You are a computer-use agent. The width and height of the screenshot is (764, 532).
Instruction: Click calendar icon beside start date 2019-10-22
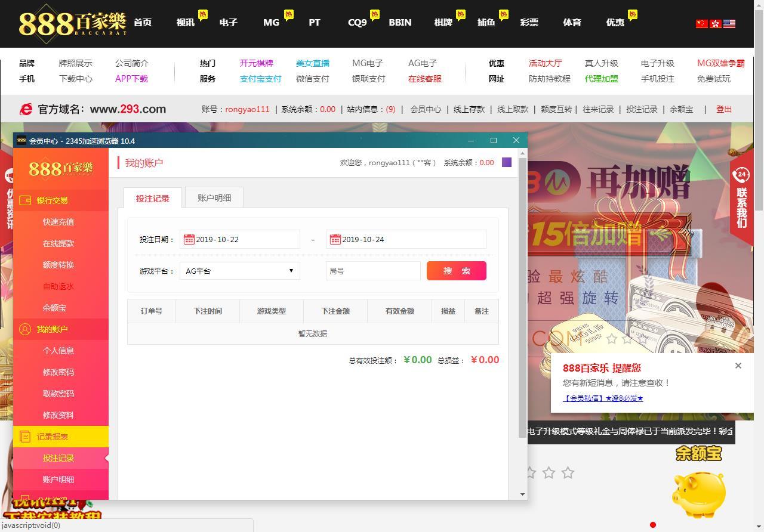click(x=189, y=239)
